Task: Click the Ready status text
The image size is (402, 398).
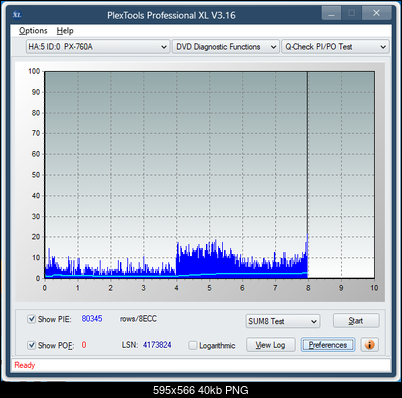Action: coord(25,365)
